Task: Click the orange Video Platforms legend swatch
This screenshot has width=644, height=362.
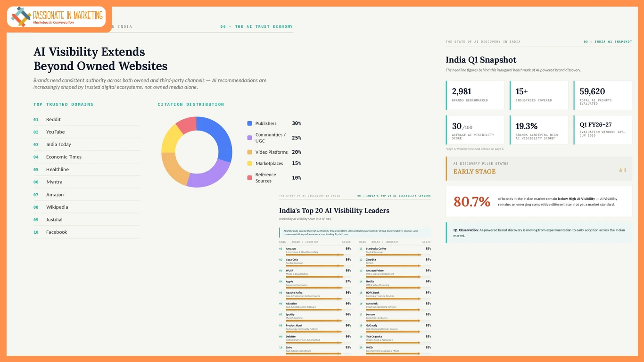Action: click(x=249, y=152)
